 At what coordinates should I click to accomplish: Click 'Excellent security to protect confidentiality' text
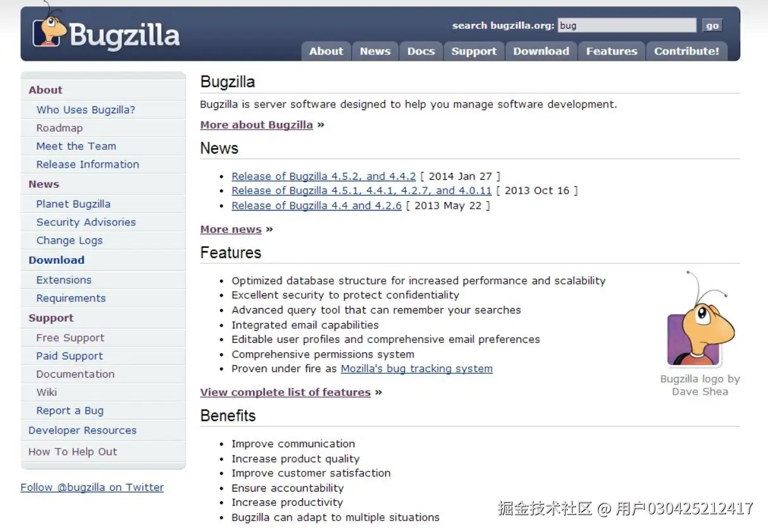click(x=345, y=295)
